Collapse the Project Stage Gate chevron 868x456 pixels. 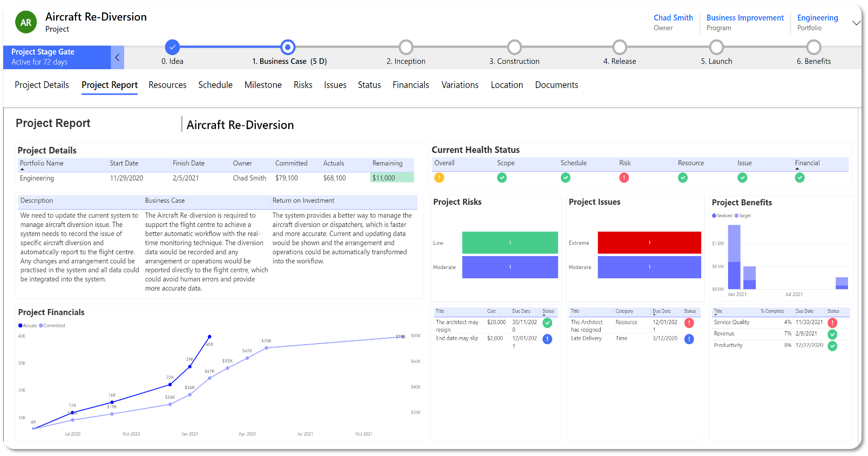coord(117,57)
